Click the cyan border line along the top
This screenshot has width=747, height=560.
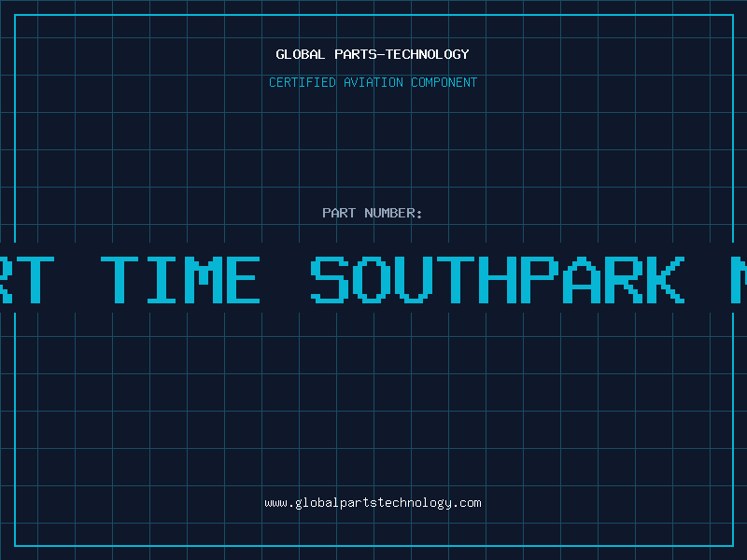(x=374, y=15)
